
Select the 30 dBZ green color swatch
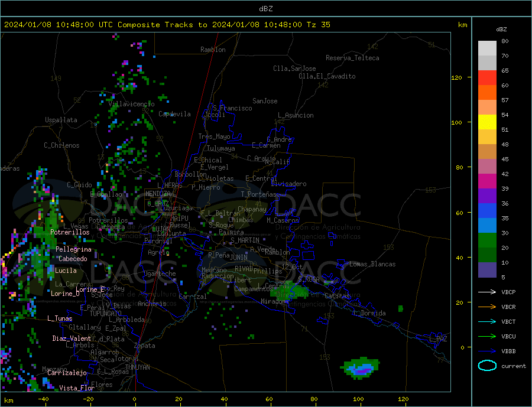pyautogui.click(x=487, y=240)
